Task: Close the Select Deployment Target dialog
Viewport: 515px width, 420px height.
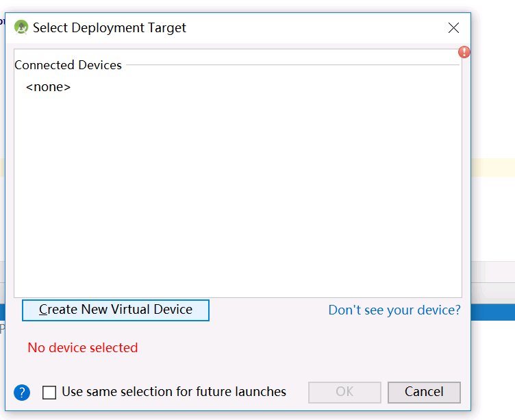Action: 453,28
